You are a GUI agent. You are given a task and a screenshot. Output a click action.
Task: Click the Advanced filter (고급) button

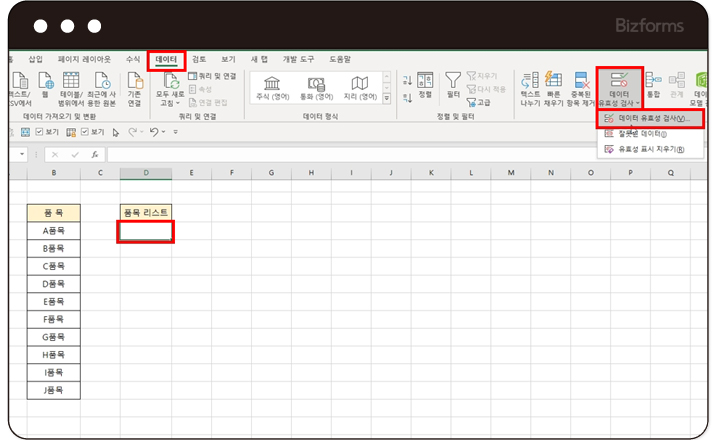click(x=480, y=102)
